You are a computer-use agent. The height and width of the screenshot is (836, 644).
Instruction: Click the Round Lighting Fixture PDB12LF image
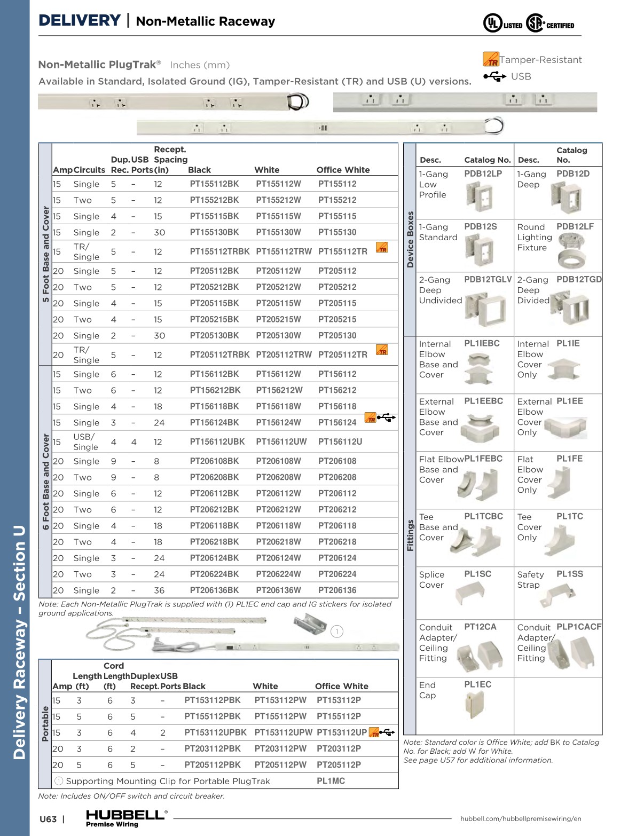point(572,250)
